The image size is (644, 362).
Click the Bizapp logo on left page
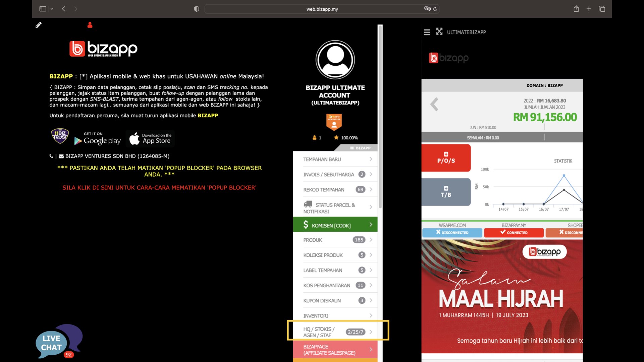tap(103, 49)
